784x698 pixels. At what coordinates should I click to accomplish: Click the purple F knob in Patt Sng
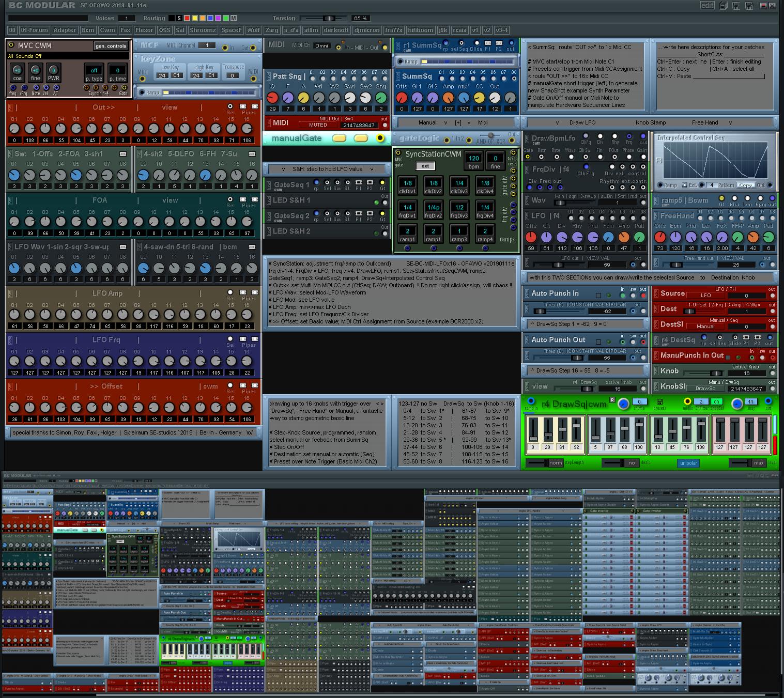click(x=288, y=98)
